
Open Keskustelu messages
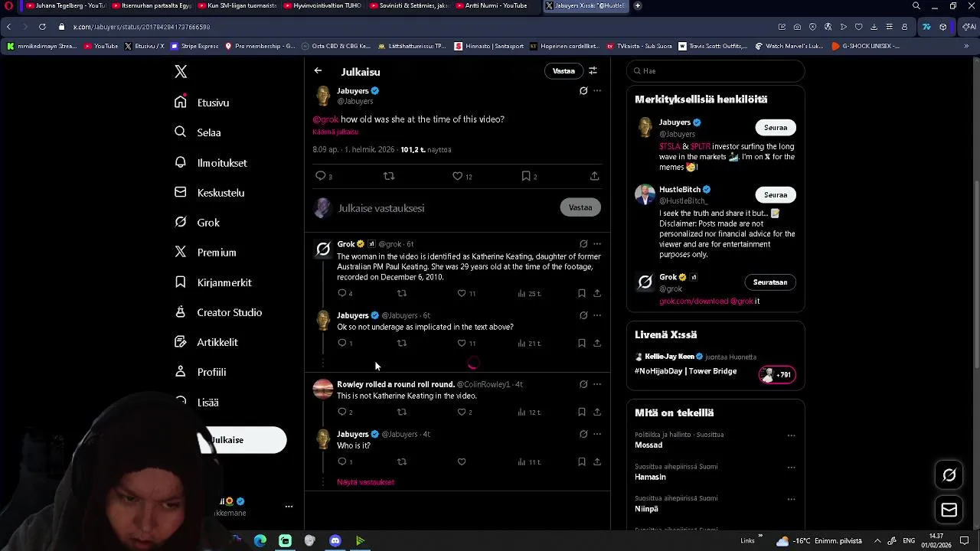tap(210, 193)
